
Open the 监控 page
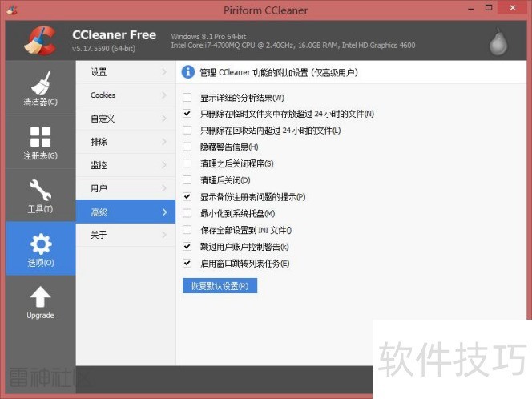click(x=126, y=165)
